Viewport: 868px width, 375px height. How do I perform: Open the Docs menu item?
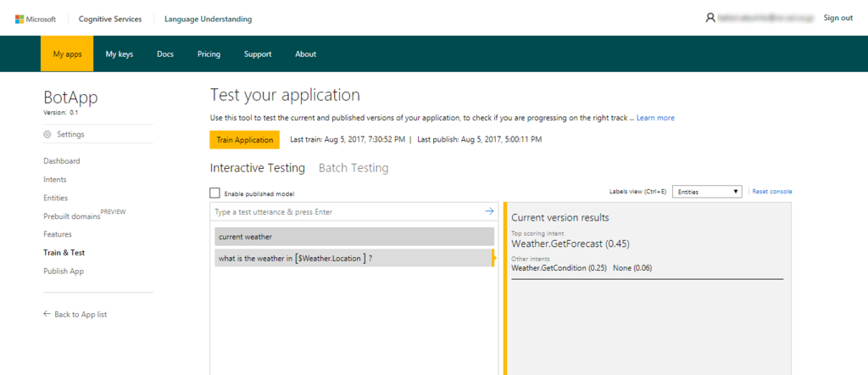[165, 53]
